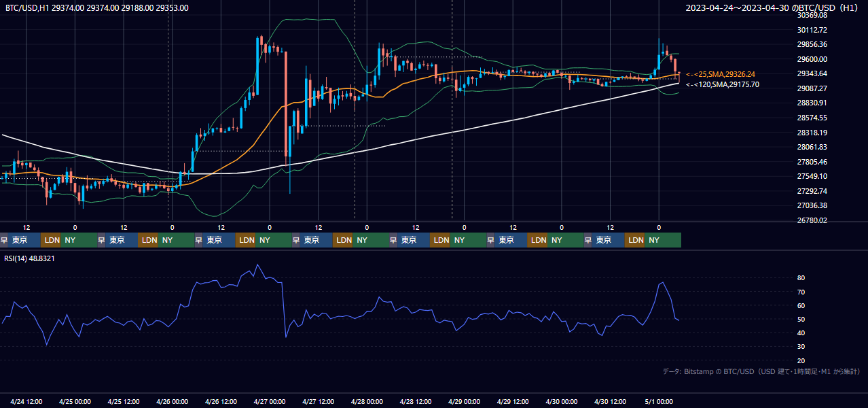Click the 5/1 00:00 date label
Screen dimensions: 868x408
point(658,402)
